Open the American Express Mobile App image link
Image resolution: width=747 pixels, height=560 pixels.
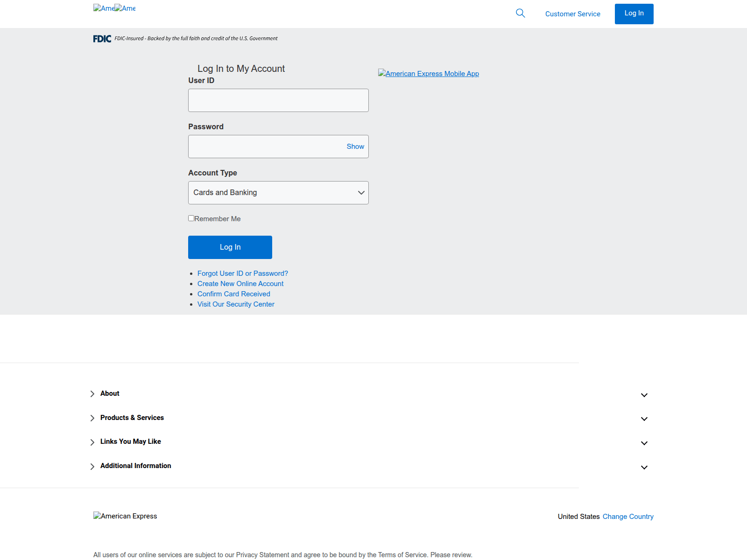(x=429, y=74)
